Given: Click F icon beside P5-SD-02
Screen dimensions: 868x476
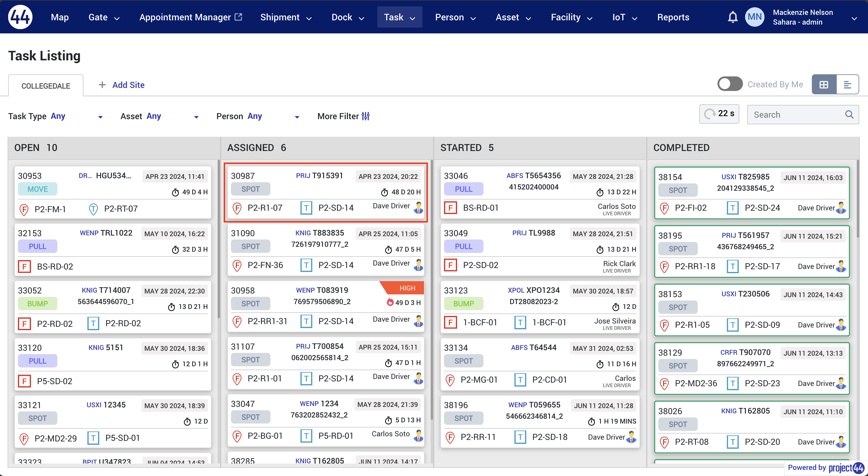Looking at the screenshot, I should coord(24,381).
